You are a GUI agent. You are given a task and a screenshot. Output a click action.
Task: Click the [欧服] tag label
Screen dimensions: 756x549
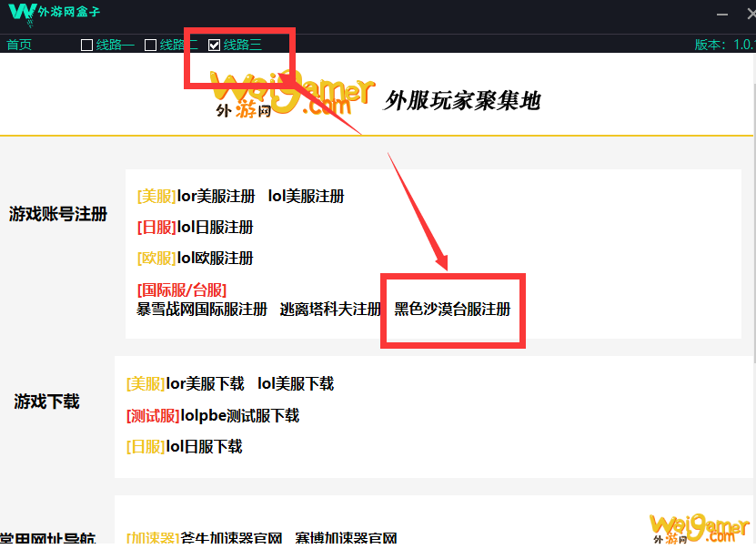click(x=156, y=258)
